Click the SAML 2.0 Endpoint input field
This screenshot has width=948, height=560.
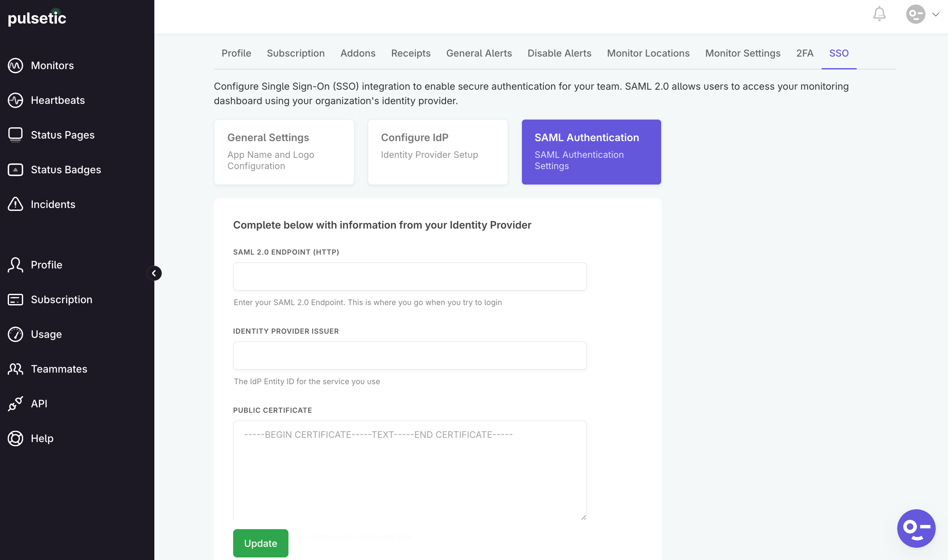click(x=410, y=276)
